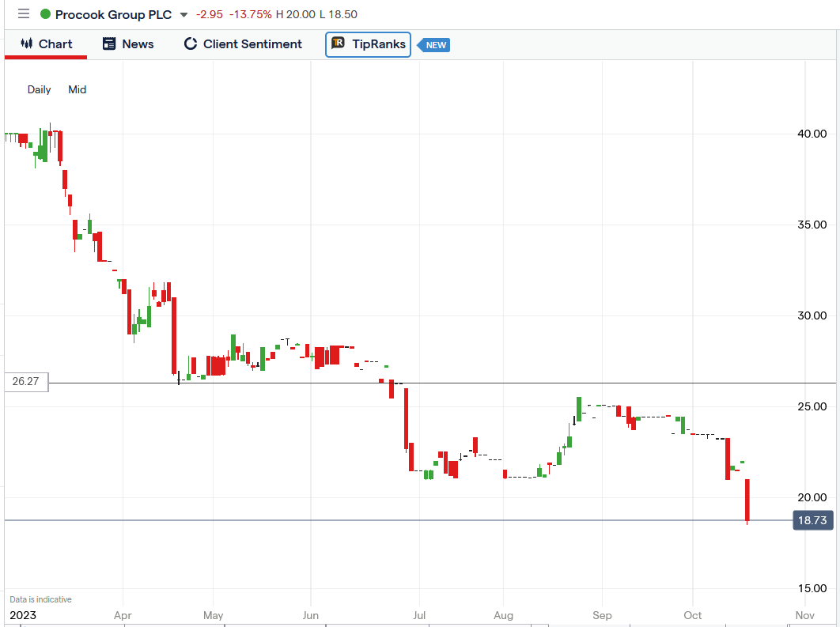The image size is (840, 627).
Task: Click the 30.00 price axis label
Action: 812,316
